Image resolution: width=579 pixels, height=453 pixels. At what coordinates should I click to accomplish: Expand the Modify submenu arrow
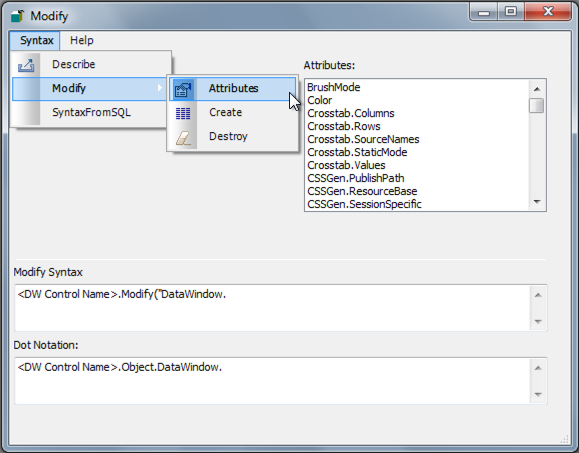click(160, 88)
